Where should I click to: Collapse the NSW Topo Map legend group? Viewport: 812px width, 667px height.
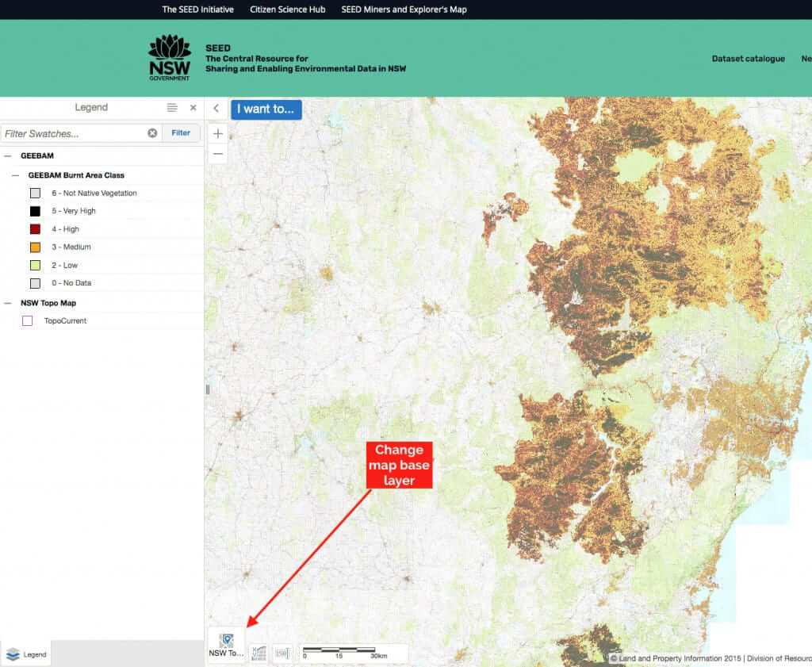pos(8,303)
